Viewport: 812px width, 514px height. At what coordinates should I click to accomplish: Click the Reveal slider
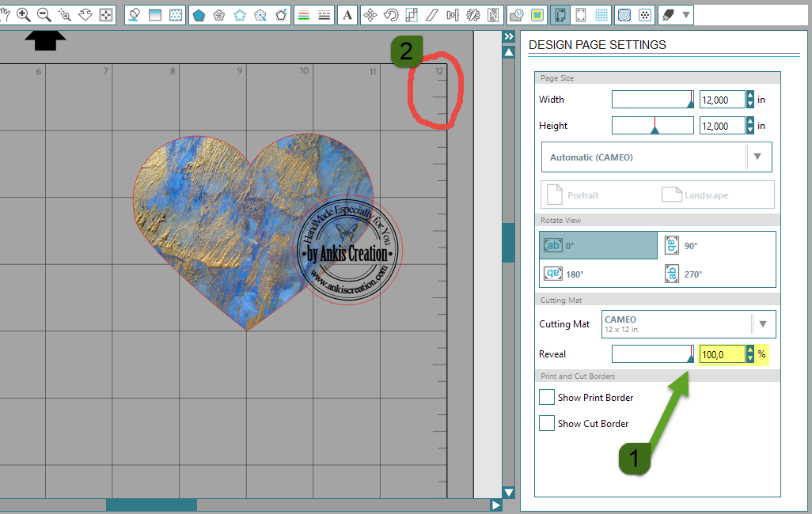[x=652, y=354]
